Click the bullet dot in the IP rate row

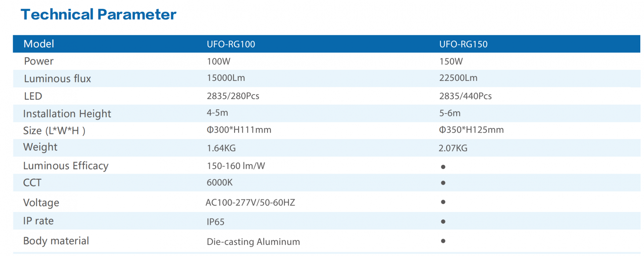[x=443, y=221]
